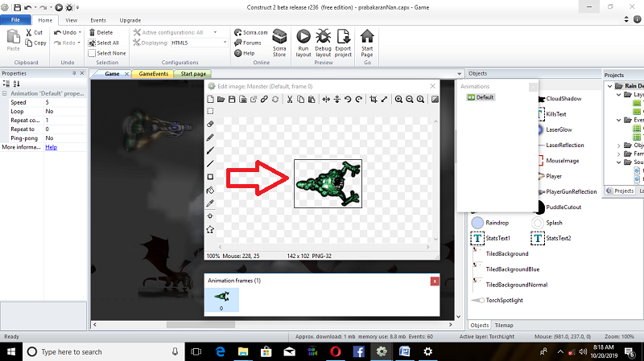Select the rectangle select tool

[x=210, y=111]
